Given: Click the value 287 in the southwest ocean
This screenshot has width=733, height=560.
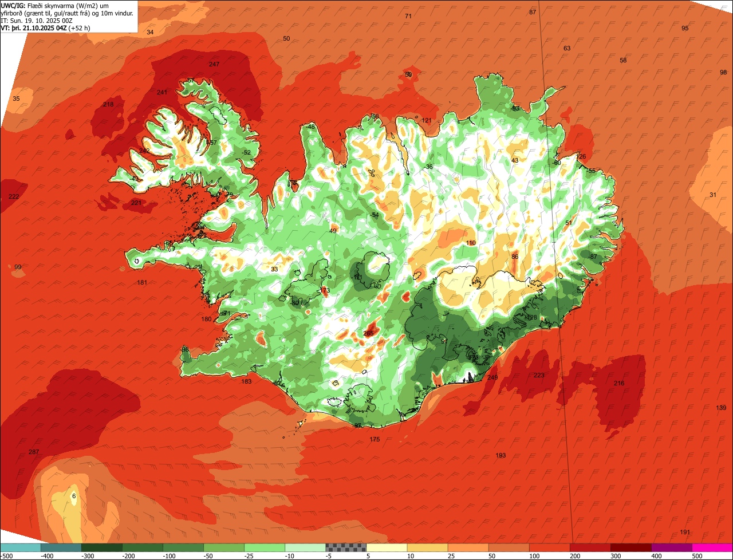Looking at the screenshot, I should click(x=34, y=452).
